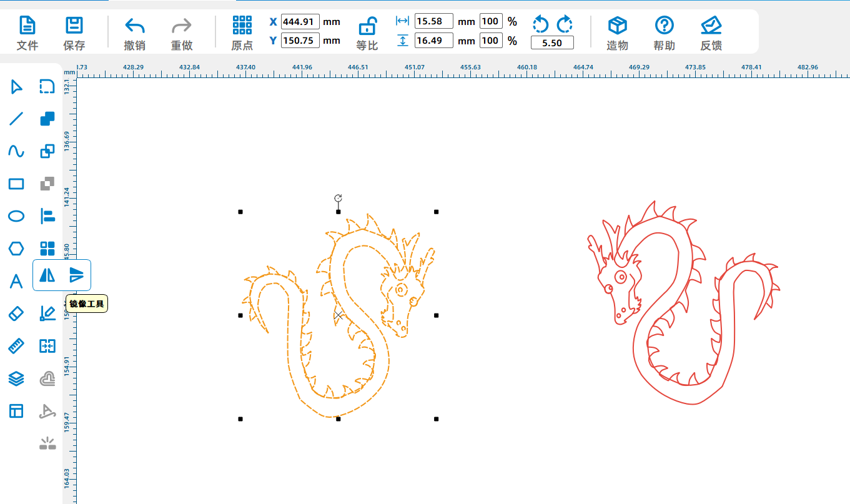Click the X position input field
This screenshot has width=850, height=504.
[x=300, y=22]
